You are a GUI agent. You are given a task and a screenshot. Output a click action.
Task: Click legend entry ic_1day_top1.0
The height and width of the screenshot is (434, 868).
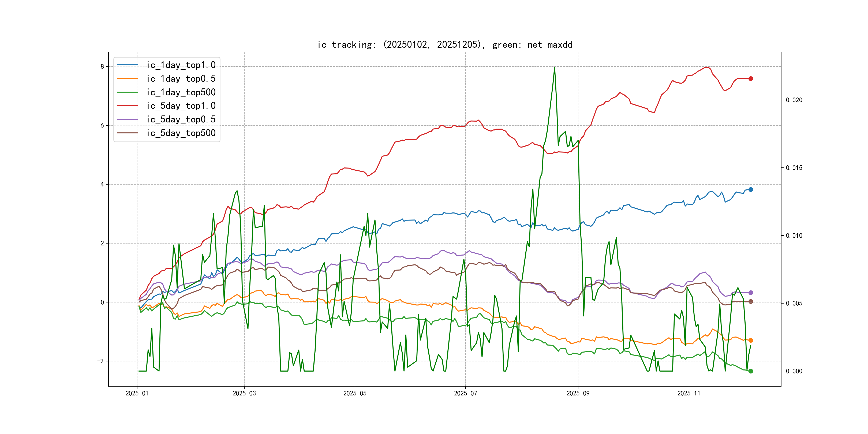click(x=181, y=65)
